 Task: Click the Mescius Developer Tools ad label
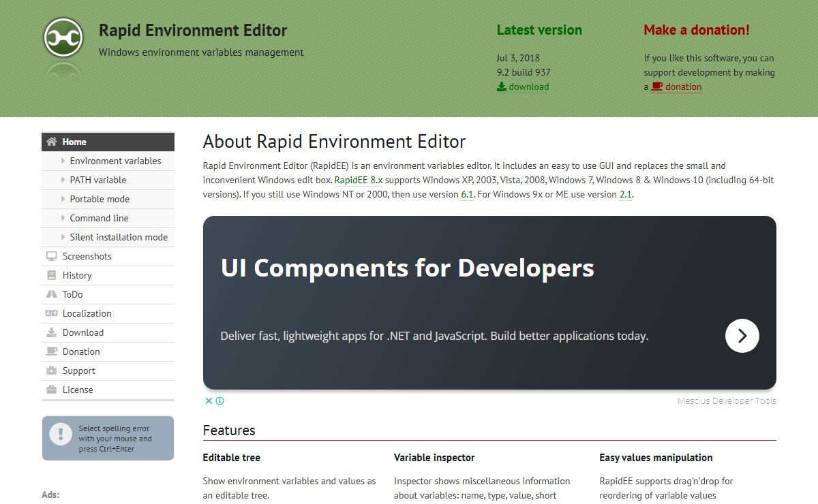(x=727, y=400)
